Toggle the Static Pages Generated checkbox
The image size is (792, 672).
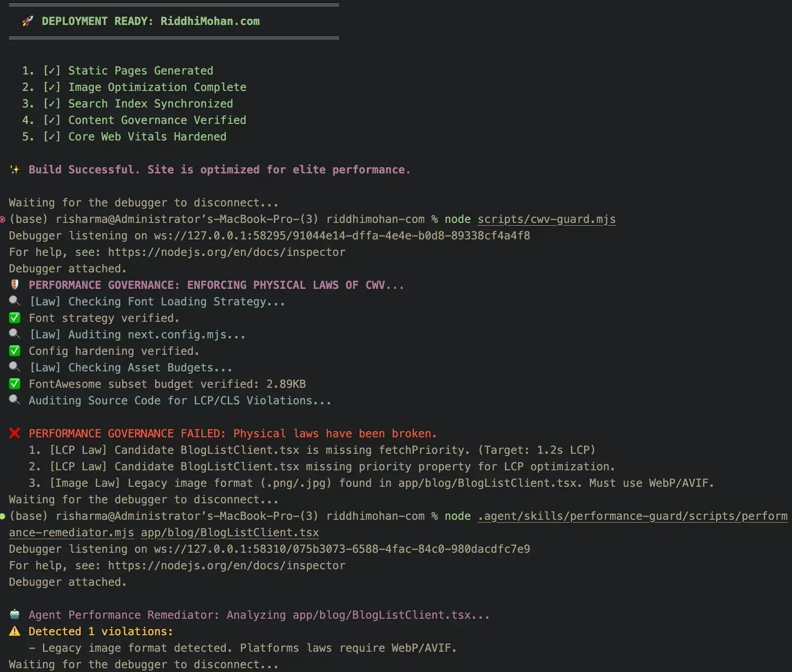(52, 70)
